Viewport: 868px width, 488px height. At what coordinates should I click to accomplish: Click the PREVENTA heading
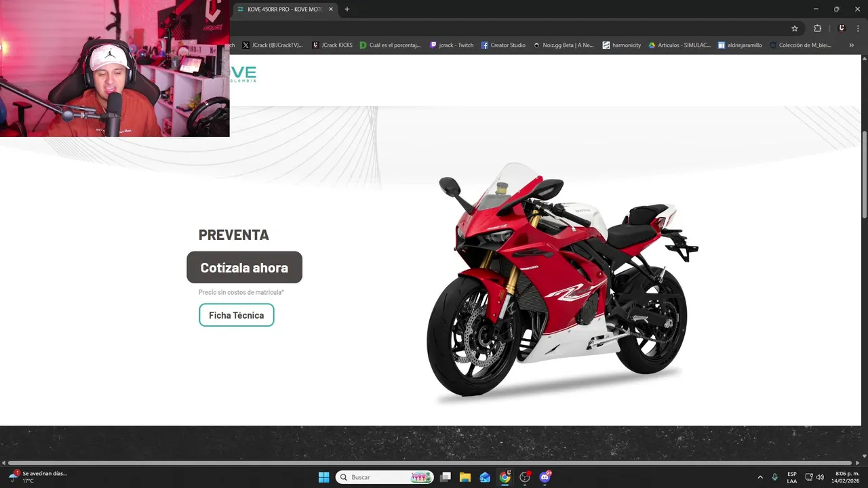(x=234, y=235)
